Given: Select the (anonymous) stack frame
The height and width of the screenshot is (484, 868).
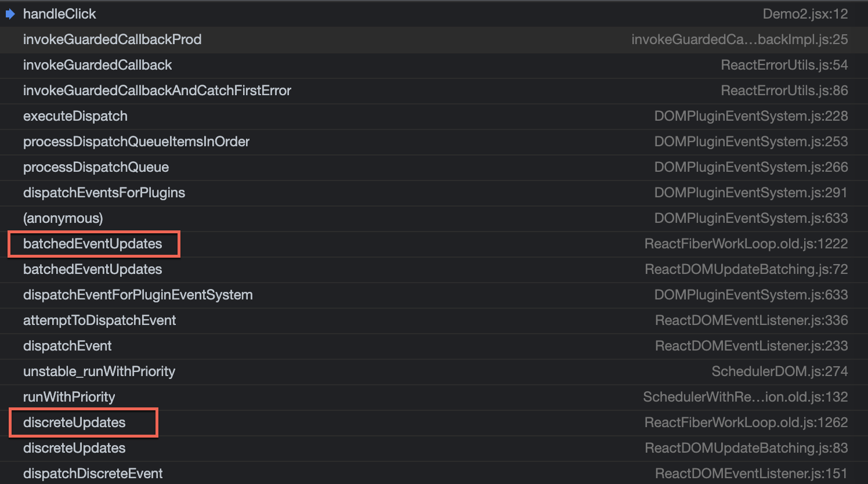Looking at the screenshot, I should pyautogui.click(x=63, y=218).
